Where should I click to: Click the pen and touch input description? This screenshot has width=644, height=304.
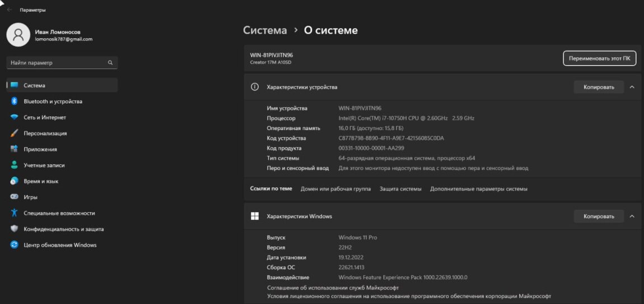[x=433, y=168]
